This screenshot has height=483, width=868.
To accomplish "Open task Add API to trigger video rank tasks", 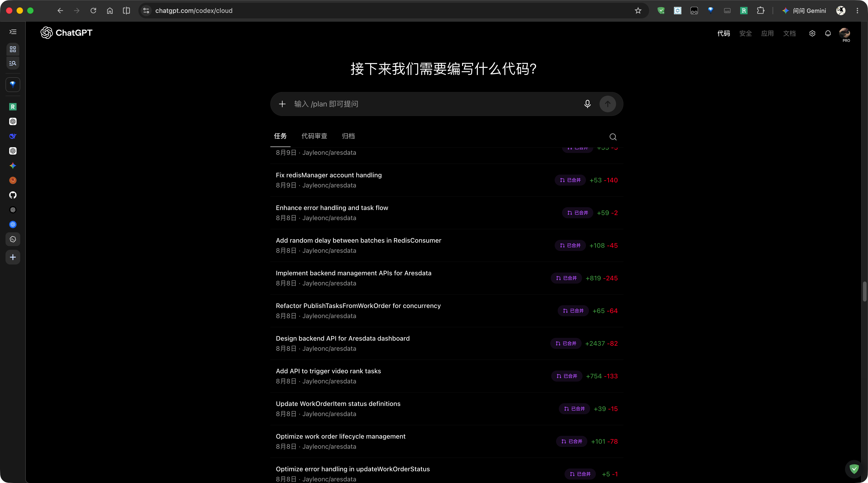I will (447, 376).
